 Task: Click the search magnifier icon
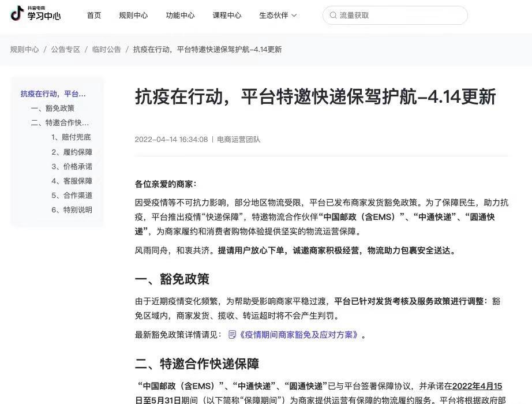[x=333, y=15]
